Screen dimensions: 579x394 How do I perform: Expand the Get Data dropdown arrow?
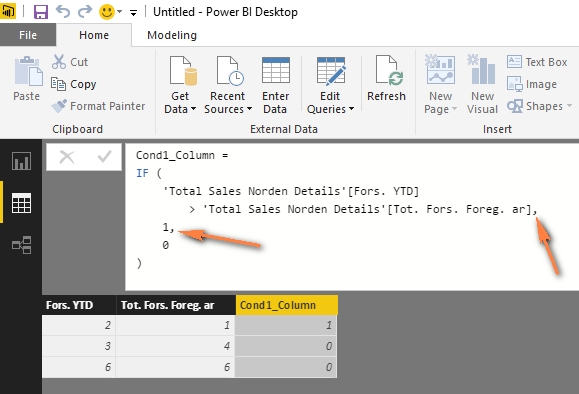[193, 109]
